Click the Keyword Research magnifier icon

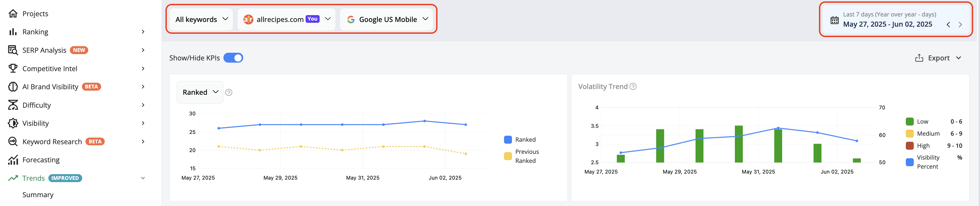coord(13,141)
